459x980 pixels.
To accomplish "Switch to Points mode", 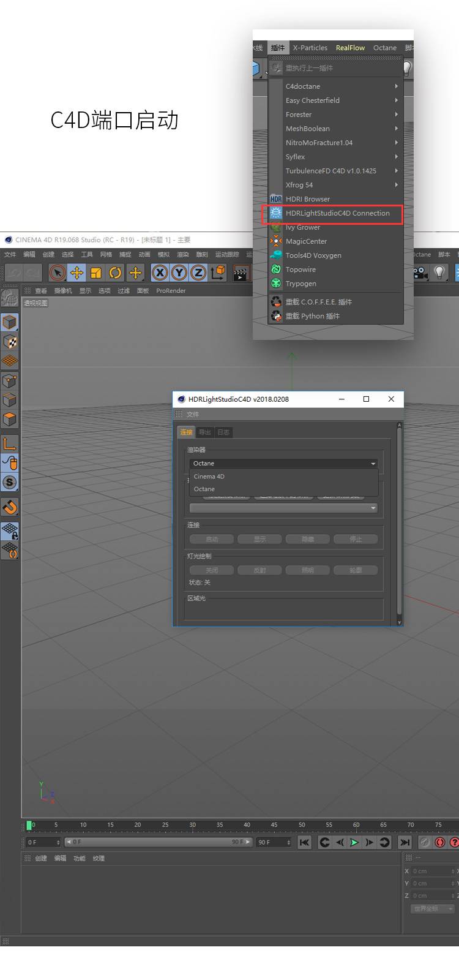I will [9, 381].
